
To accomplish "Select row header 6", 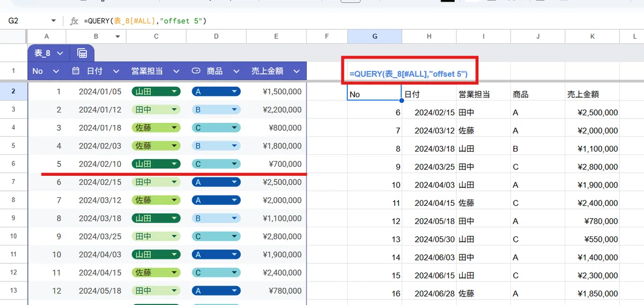I will point(13,164).
